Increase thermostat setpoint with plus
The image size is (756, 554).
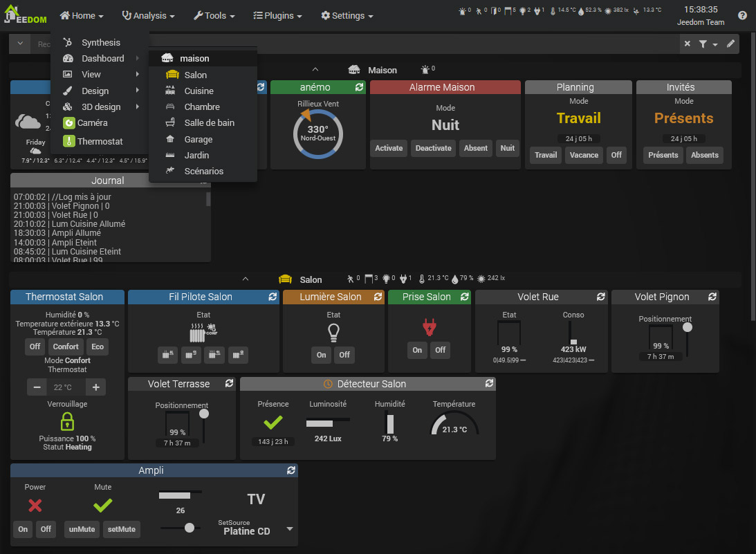tap(96, 387)
